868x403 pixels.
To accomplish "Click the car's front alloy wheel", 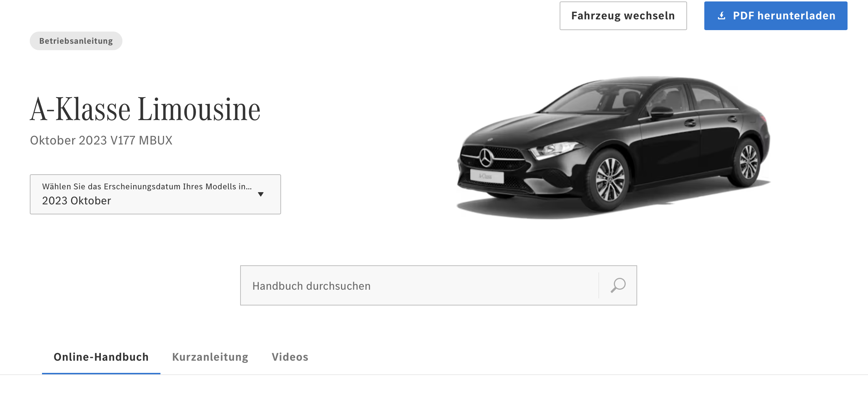I will coord(609,180).
